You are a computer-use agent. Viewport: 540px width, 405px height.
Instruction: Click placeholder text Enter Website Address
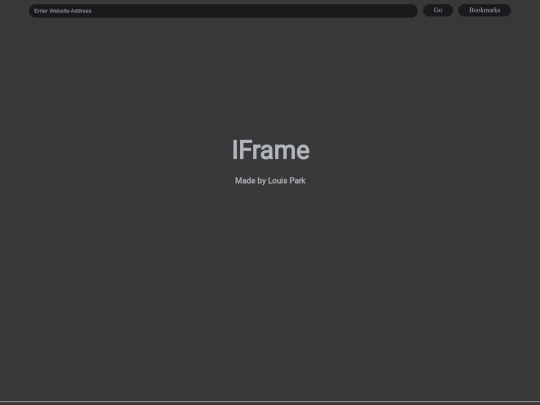(x=63, y=11)
